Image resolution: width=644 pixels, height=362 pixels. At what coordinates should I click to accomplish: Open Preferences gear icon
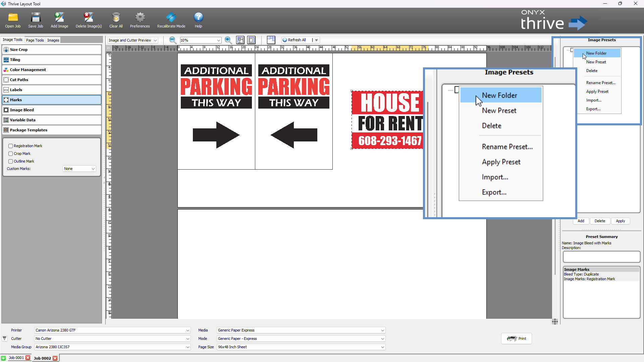[x=140, y=17]
